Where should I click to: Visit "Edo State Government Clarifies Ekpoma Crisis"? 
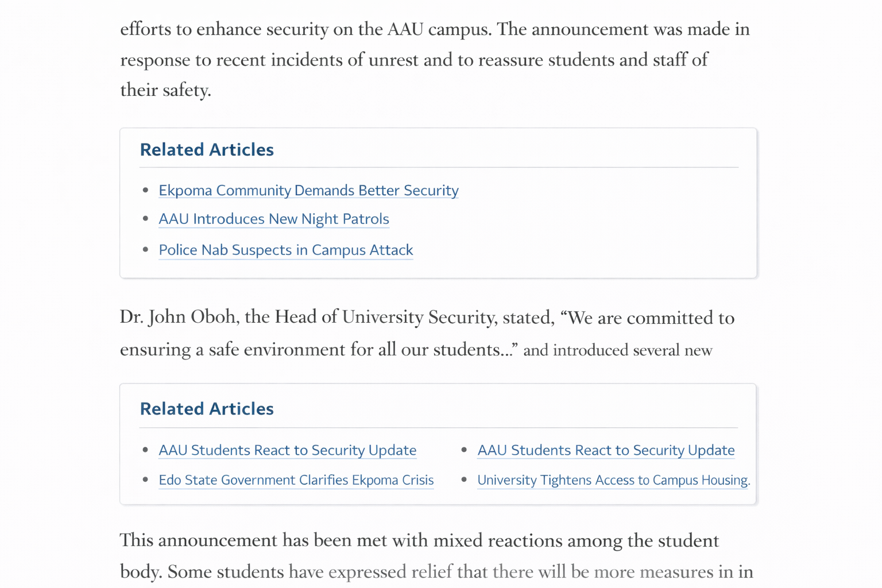[x=296, y=480]
